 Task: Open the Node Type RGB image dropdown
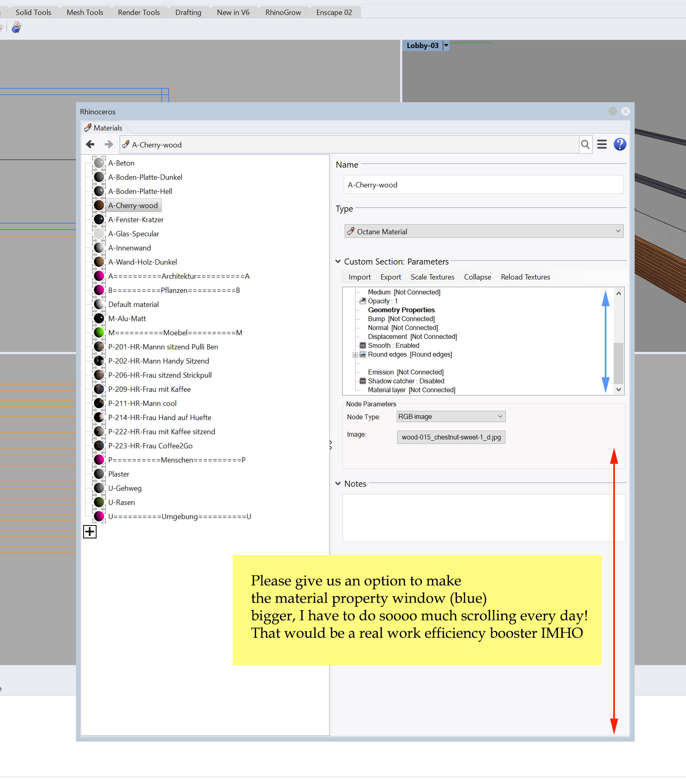[451, 416]
